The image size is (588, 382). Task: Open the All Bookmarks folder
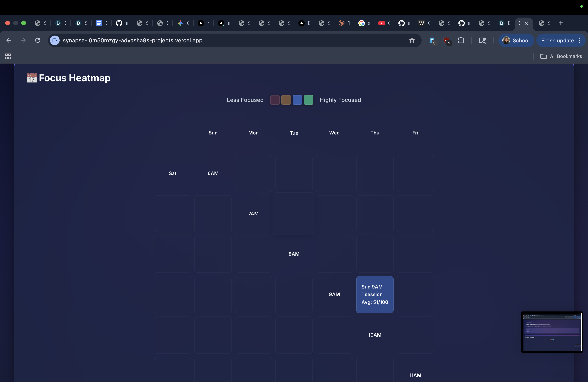pos(561,56)
